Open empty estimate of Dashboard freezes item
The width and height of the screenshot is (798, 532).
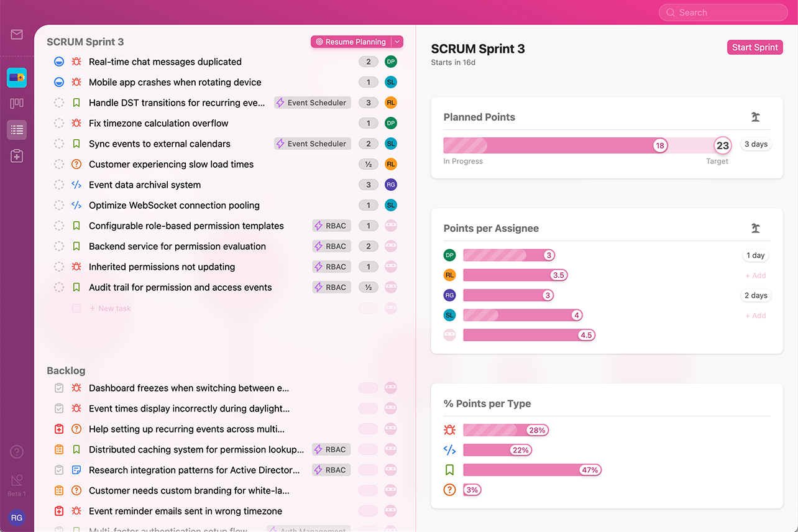point(369,388)
